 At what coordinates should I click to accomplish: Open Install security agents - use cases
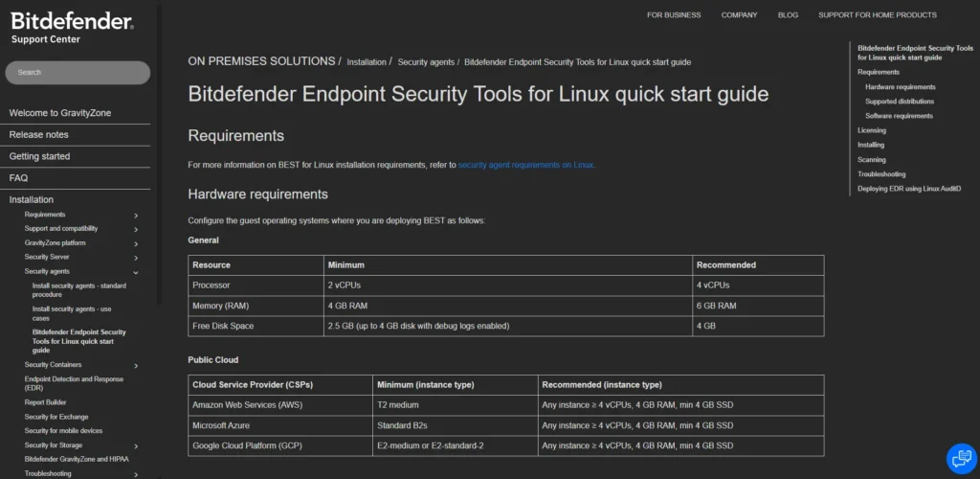click(72, 313)
